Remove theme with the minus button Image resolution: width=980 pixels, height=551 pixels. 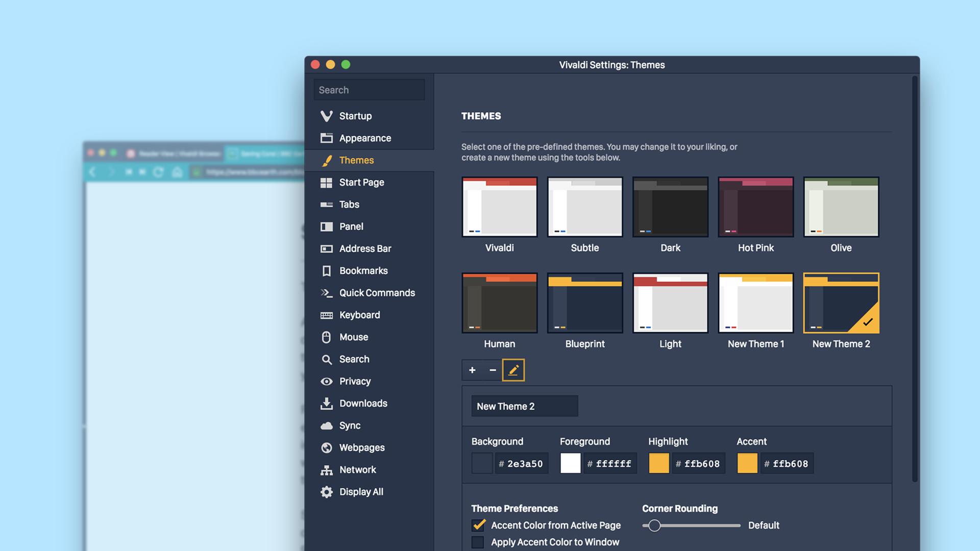(493, 370)
